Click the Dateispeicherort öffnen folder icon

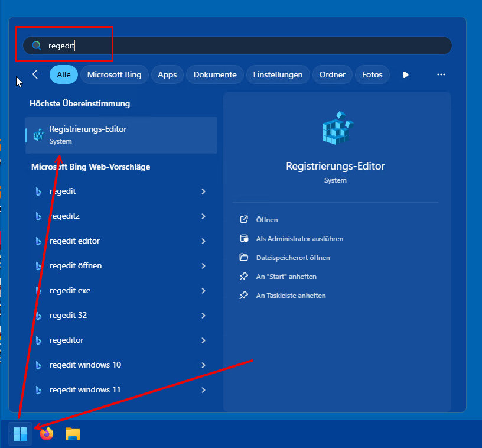244,257
